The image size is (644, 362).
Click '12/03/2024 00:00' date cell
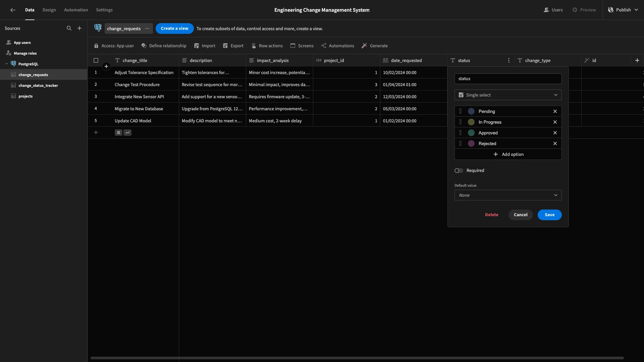[414, 97]
